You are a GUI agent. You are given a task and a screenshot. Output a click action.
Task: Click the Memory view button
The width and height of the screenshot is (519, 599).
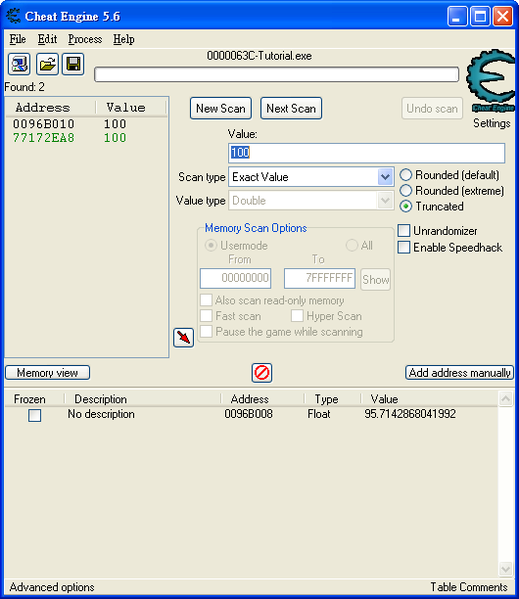[x=47, y=373]
